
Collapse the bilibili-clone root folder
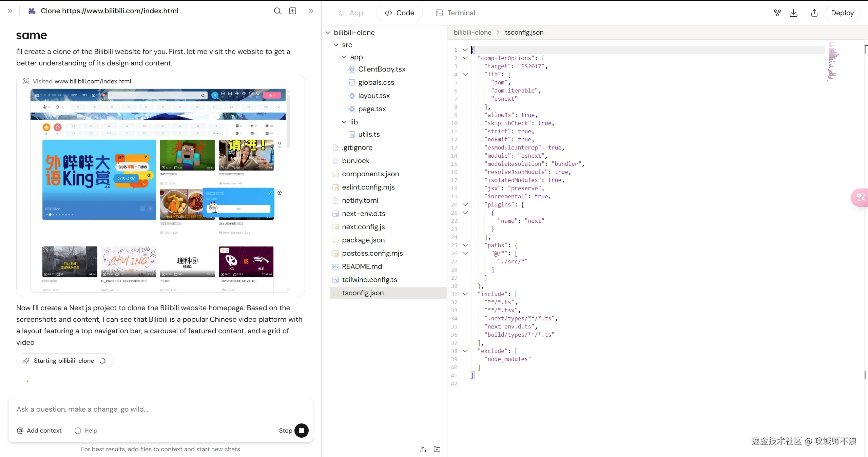(x=328, y=33)
